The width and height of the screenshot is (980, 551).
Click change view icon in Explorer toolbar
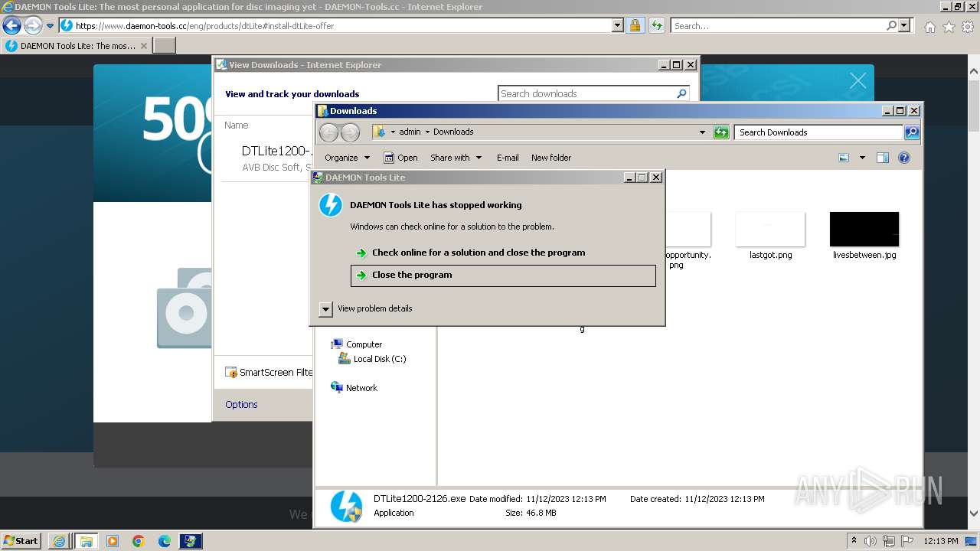(x=844, y=158)
